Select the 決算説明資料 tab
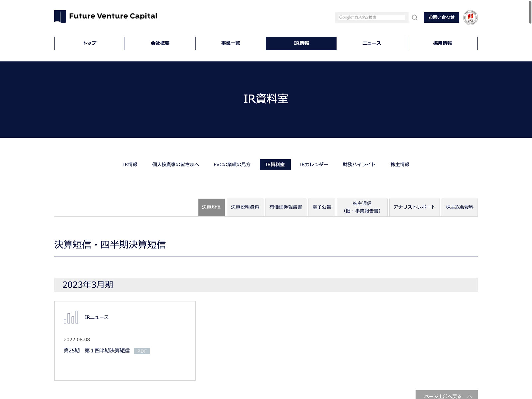 tap(245, 207)
